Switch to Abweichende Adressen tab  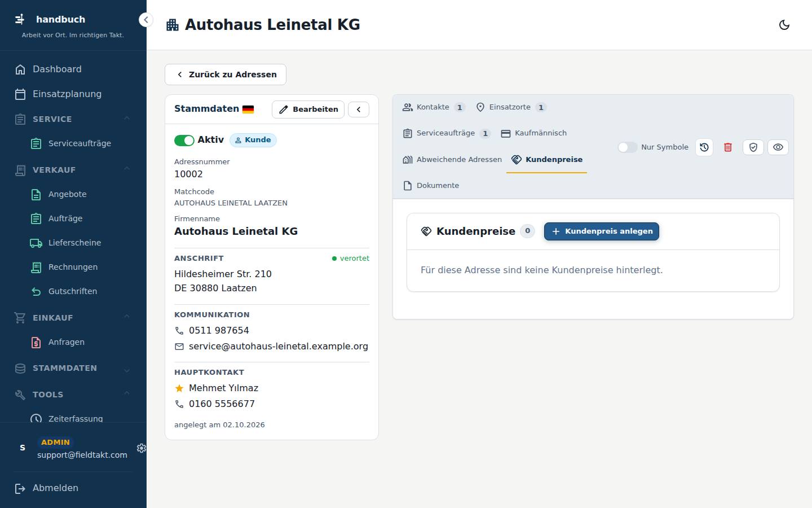point(452,160)
